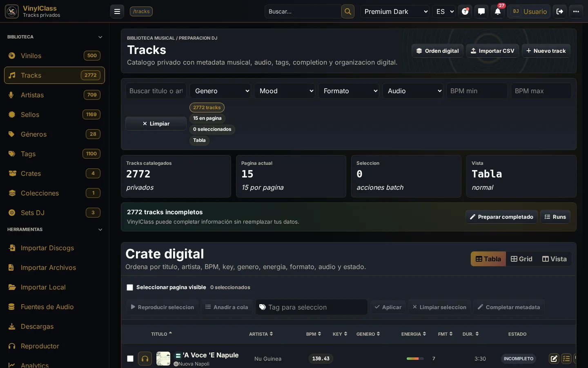Click the Importar Archivos file icon
This screenshot has height=368, width=588.
12,267
